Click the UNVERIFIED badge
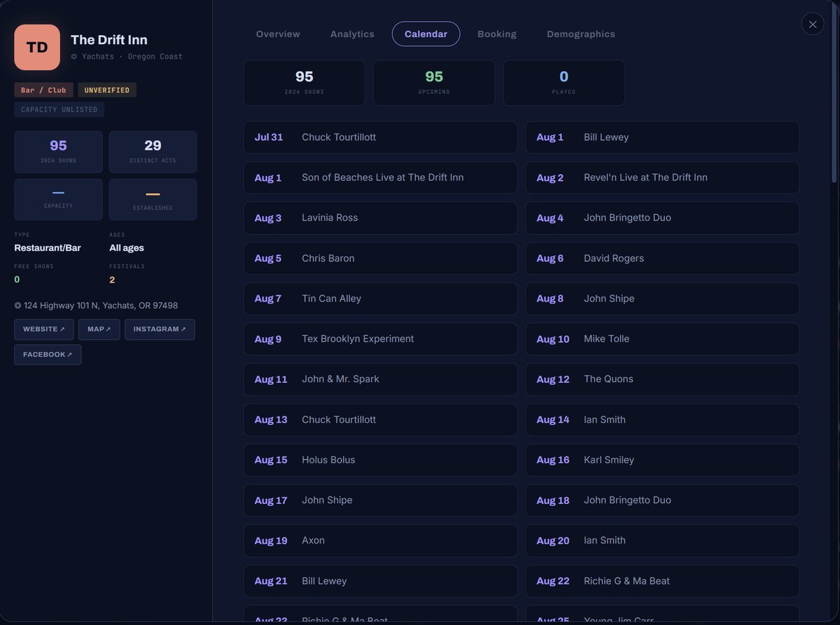This screenshot has height=625, width=840. point(107,90)
